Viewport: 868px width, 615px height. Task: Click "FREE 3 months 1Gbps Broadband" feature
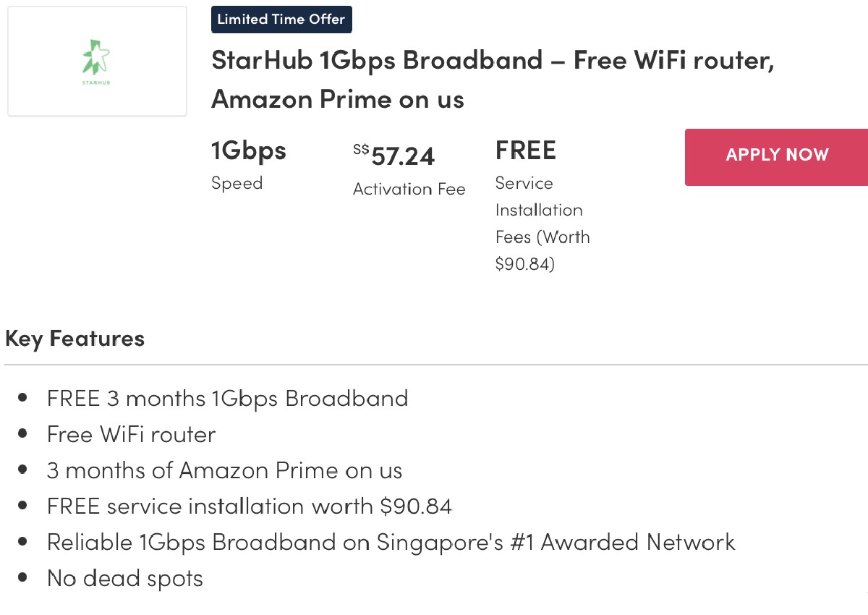[x=227, y=398]
